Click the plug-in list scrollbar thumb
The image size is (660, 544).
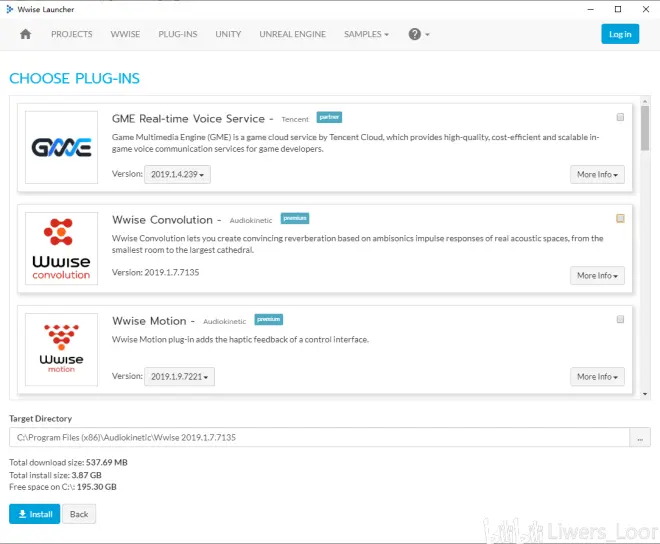click(x=645, y=128)
